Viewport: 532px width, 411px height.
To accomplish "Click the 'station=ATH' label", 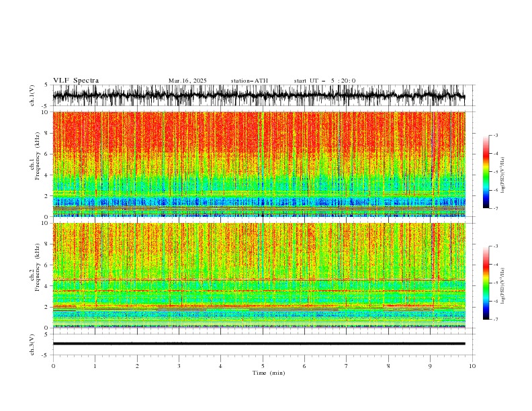I will click(249, 81).
